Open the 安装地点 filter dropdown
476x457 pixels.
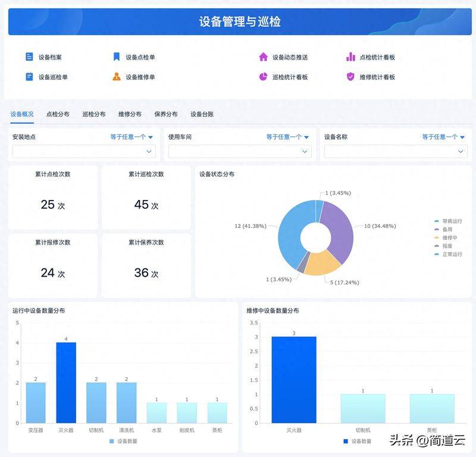point(84,152)
